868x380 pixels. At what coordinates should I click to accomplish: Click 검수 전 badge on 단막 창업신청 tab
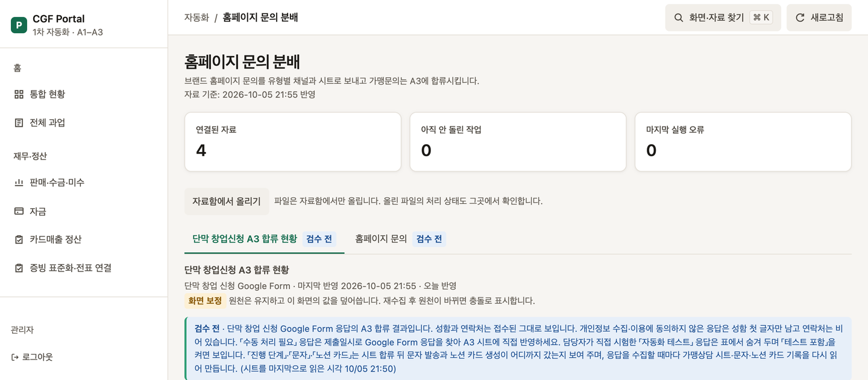point(319,239)
